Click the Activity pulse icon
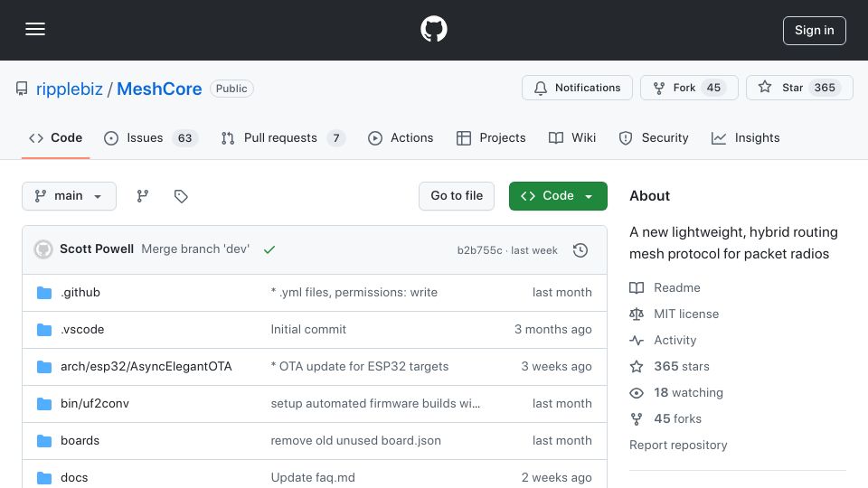 pyautogui.click(x=637, y=341)
